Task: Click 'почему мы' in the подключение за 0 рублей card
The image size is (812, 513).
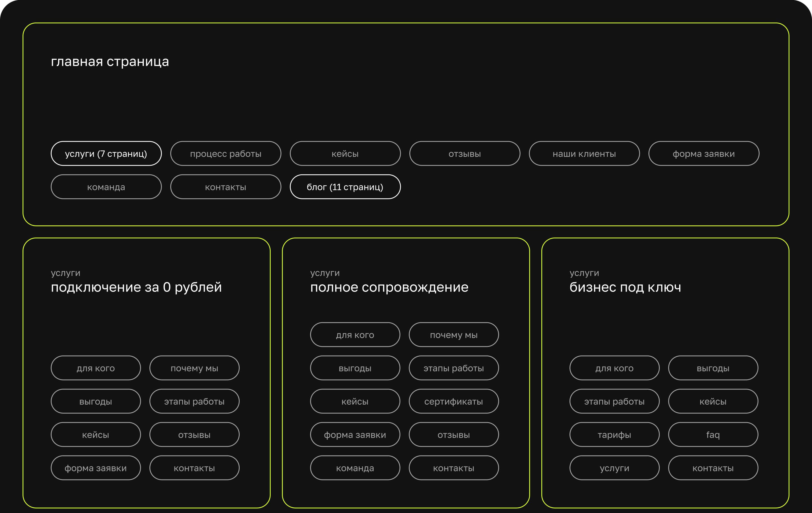Action: pyautogui.click(x=194, y=368)
